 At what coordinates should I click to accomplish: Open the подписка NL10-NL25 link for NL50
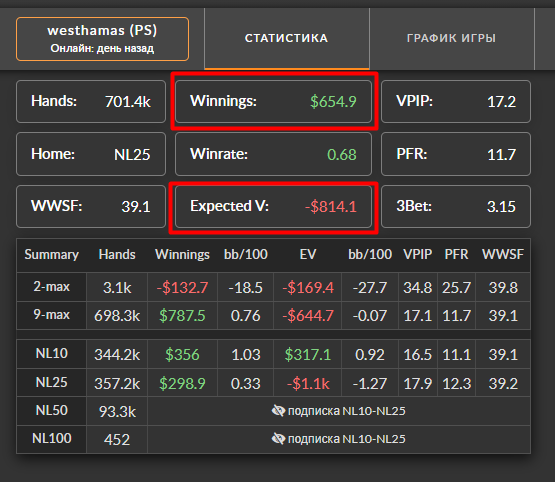pos(347,411)
